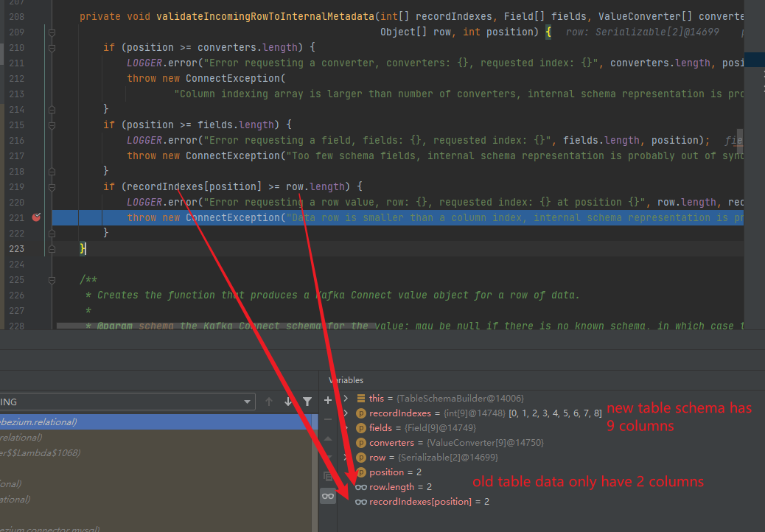The height and width of the screenshot is (532, 765).
Task: Add a new watch with plus icon
Action: (328, 400)
